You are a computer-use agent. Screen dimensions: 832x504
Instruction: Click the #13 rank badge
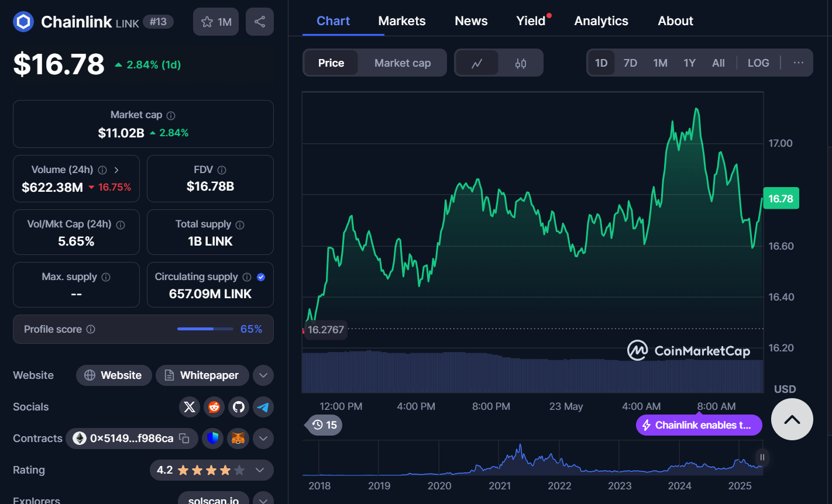158,22
